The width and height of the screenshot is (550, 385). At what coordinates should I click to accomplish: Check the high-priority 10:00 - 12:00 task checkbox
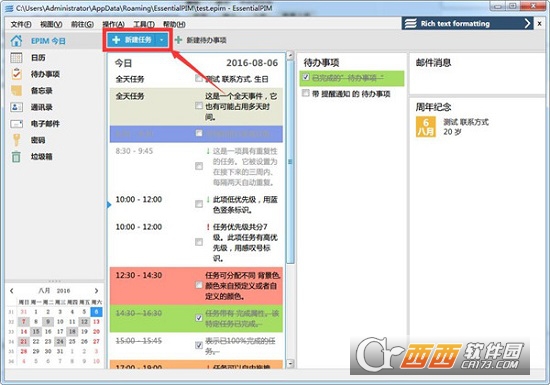click(199, 242)
